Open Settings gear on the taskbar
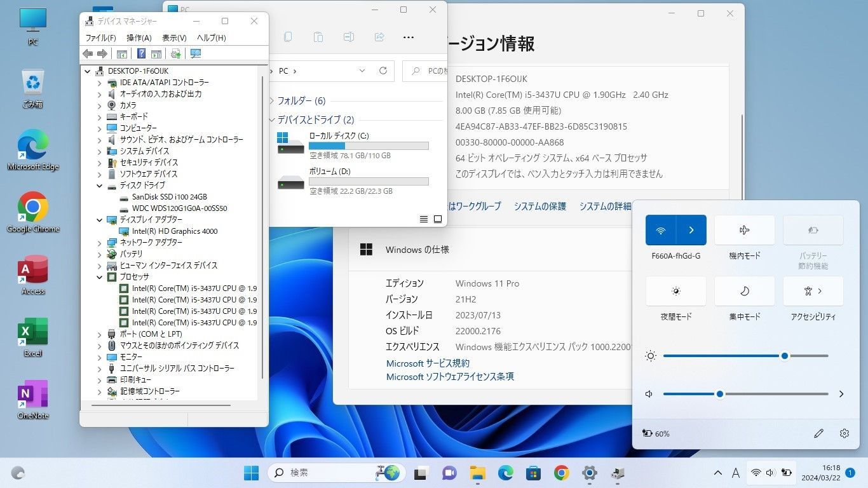The width and height of the screenshot is (868, 488). [590, 473]
